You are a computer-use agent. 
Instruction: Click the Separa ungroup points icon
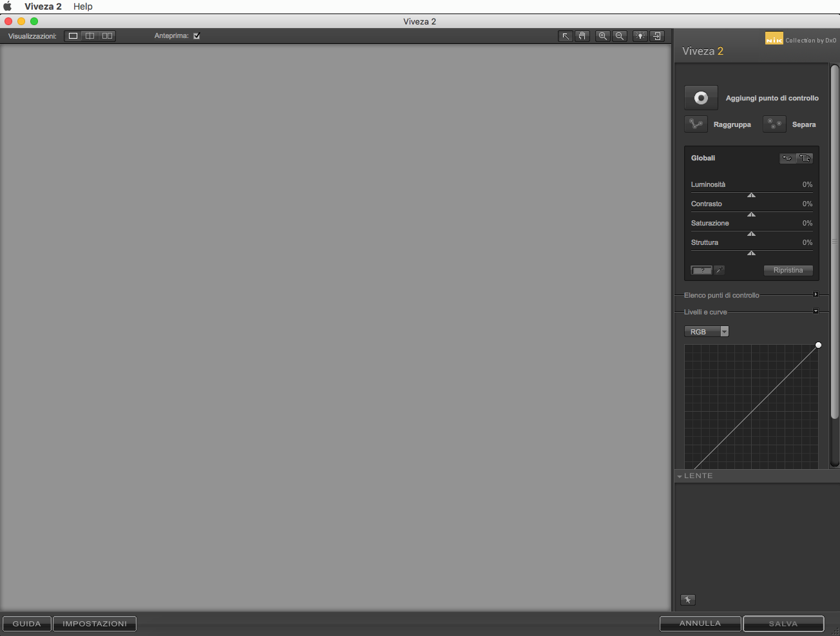(774, 124)
